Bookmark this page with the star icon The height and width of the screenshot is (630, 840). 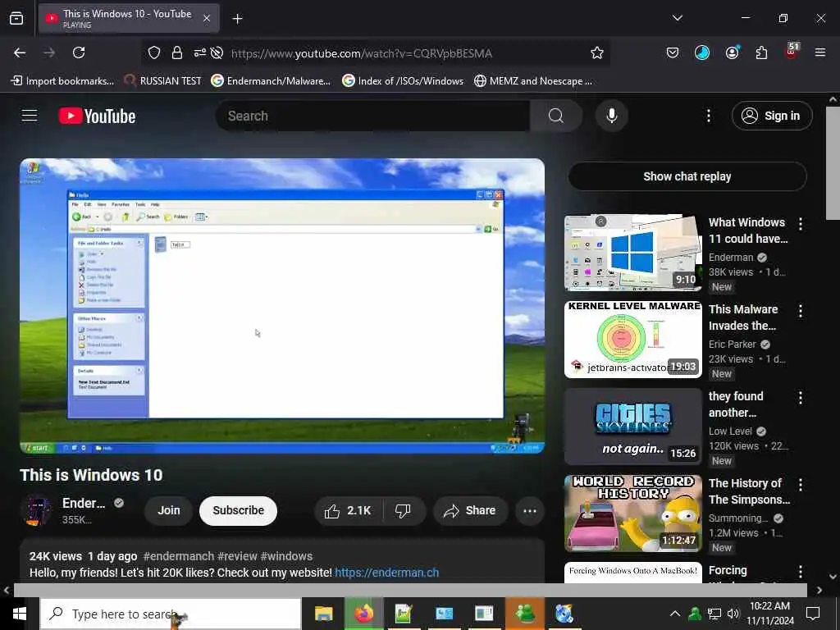[x=597, y=52]
